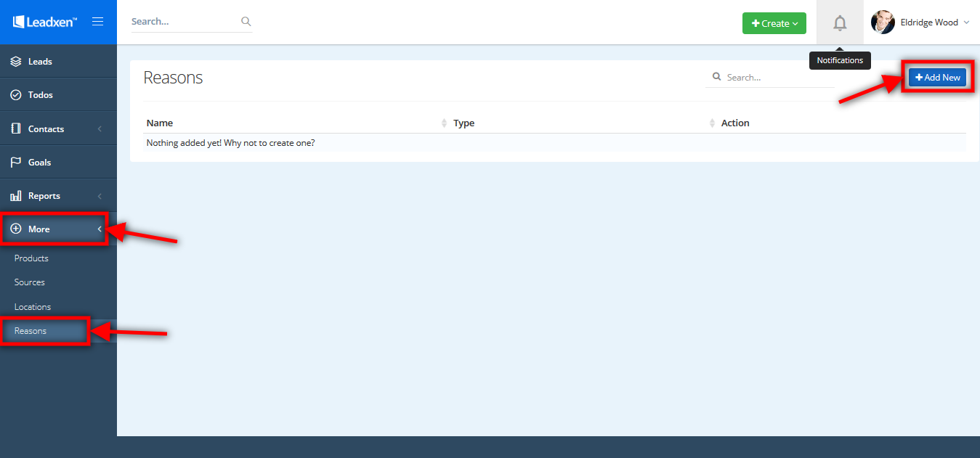Click the Name column sort arrows
Screen dimensions: 980x458
tap(444, 123)
